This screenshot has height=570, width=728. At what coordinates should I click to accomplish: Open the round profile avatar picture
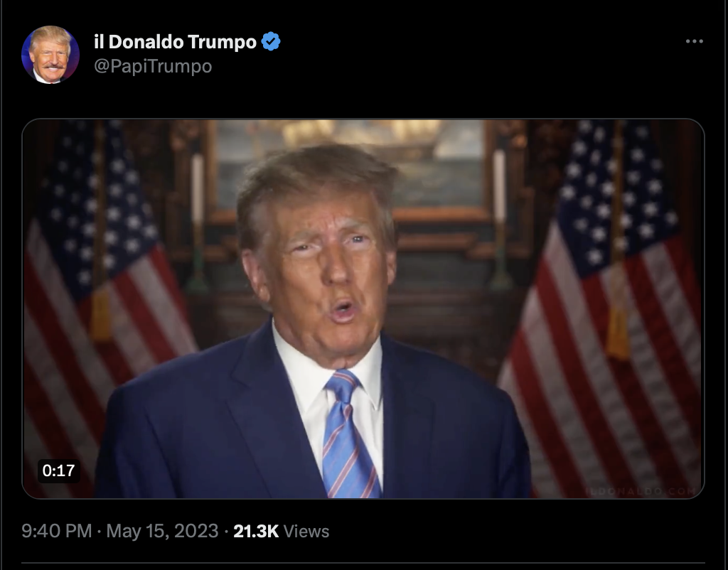[x=50, y=55]
